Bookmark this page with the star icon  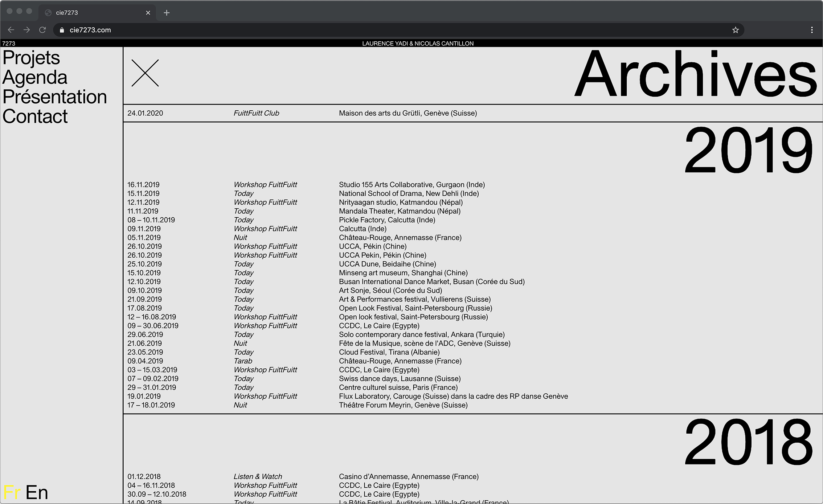pos(735,30)
